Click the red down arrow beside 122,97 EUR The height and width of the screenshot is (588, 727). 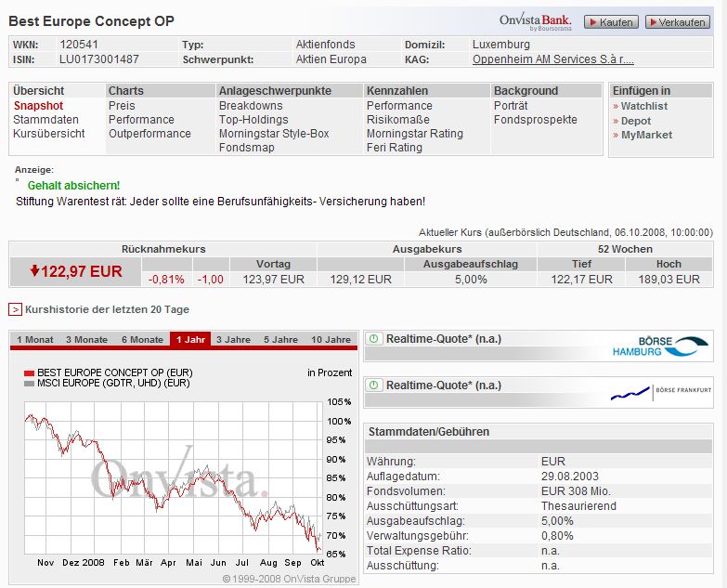click(35, 271)
